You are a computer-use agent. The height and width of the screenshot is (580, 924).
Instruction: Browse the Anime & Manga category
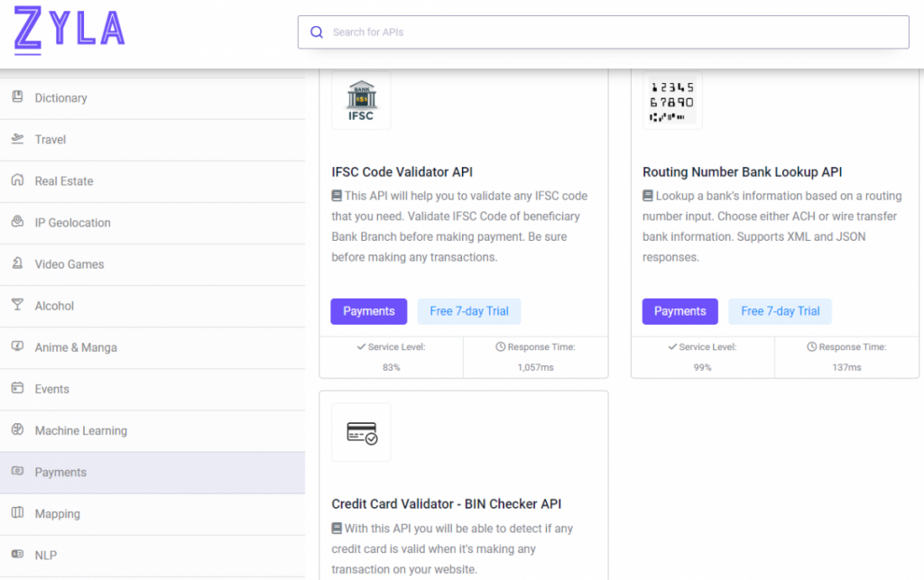coord(152,348)
